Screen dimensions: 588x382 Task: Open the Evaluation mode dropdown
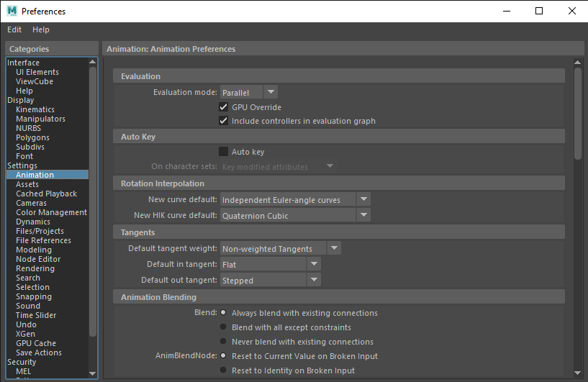tap(249, 92)
